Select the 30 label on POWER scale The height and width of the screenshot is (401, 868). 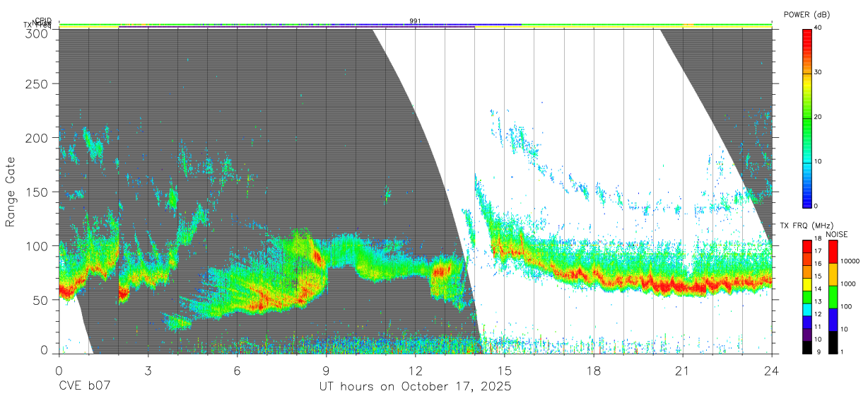pos(818,73)
